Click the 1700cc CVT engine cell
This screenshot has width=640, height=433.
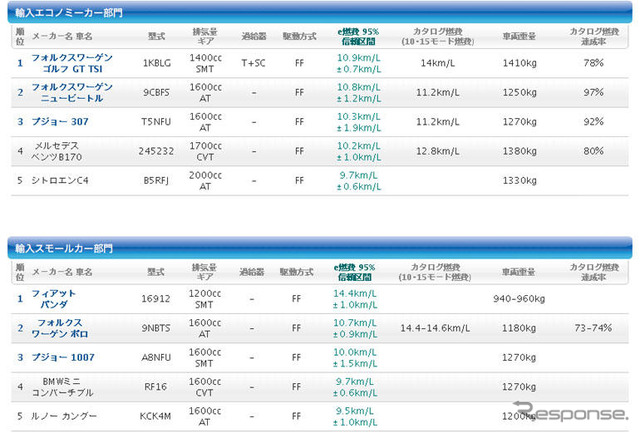pos(205,151)
